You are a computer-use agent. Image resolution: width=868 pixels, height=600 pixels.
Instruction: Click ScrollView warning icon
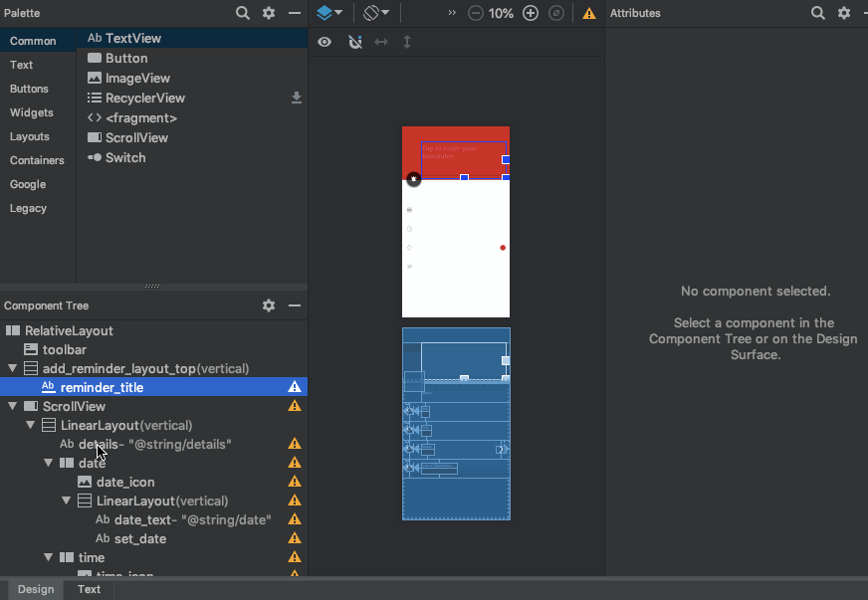click(295, 406)
